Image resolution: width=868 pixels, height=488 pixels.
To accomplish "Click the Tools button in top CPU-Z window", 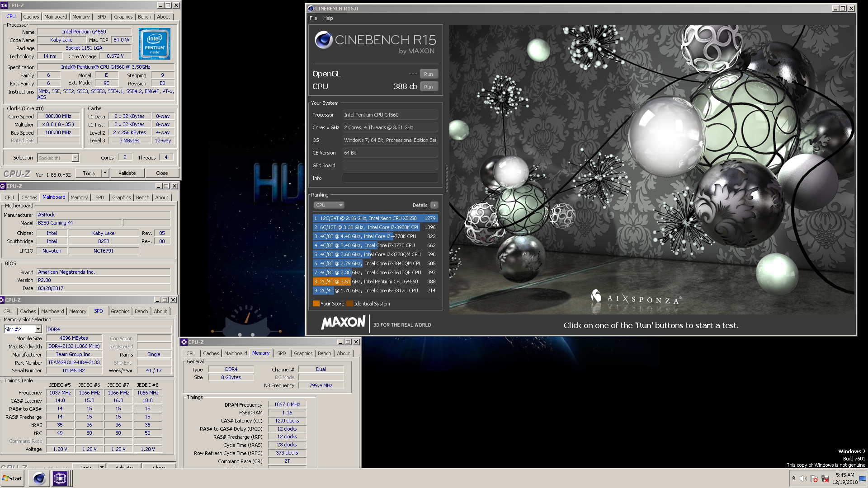I will (89, 173).
